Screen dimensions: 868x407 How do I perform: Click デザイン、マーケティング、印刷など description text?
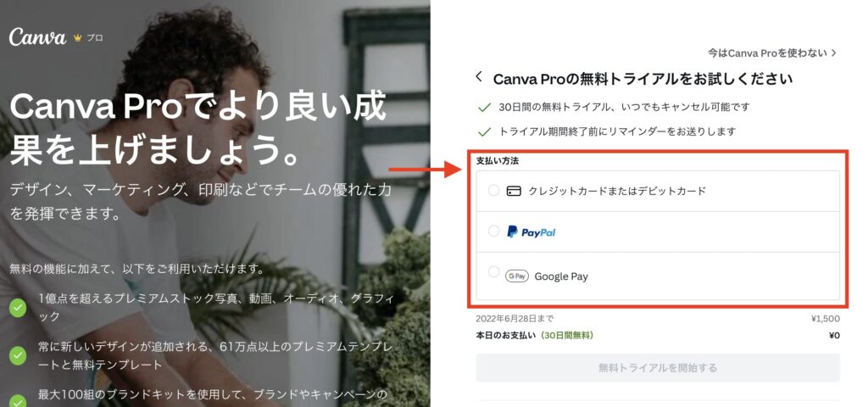click(x=200, y=202)
